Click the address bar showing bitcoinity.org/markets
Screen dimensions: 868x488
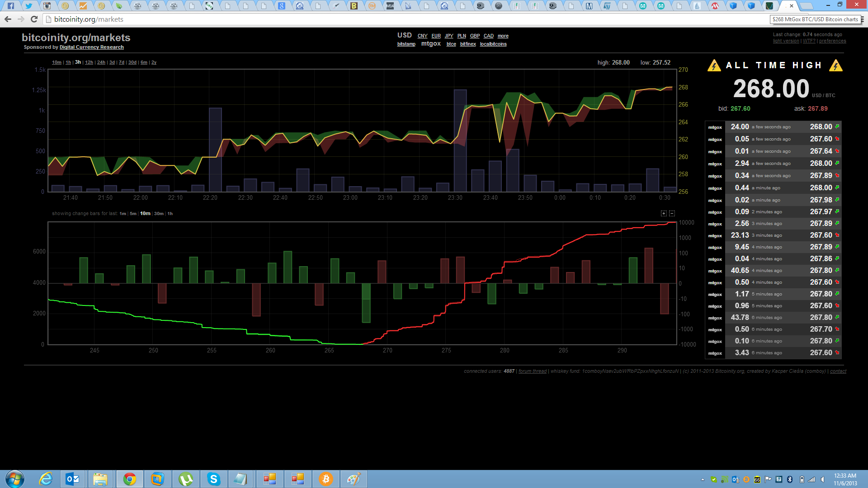407,19
